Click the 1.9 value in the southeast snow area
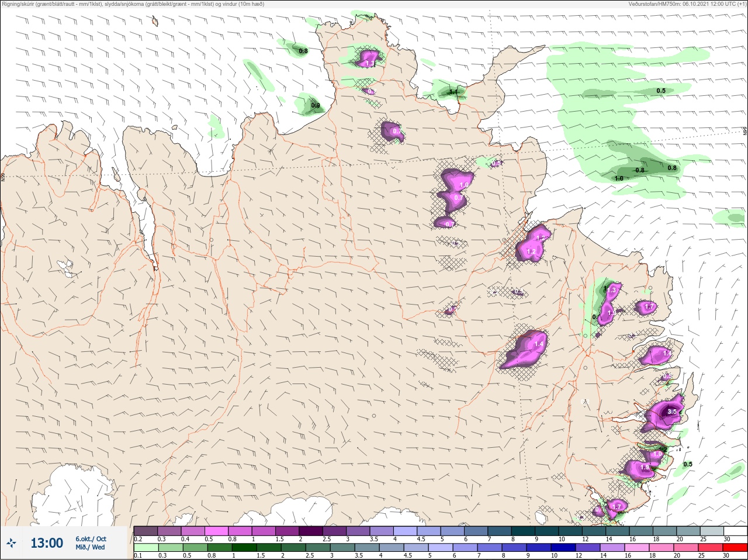This screenshot has height=560, width=748. [x=645, y=468]
